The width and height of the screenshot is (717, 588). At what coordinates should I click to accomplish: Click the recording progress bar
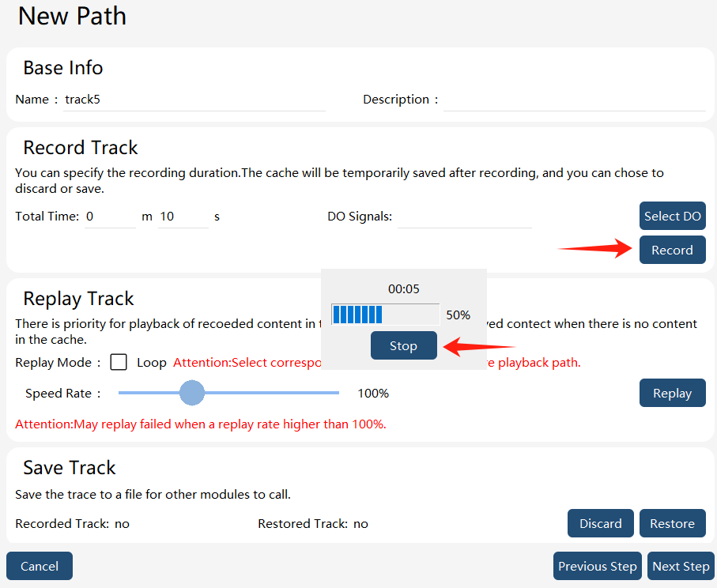click(385, 315)
